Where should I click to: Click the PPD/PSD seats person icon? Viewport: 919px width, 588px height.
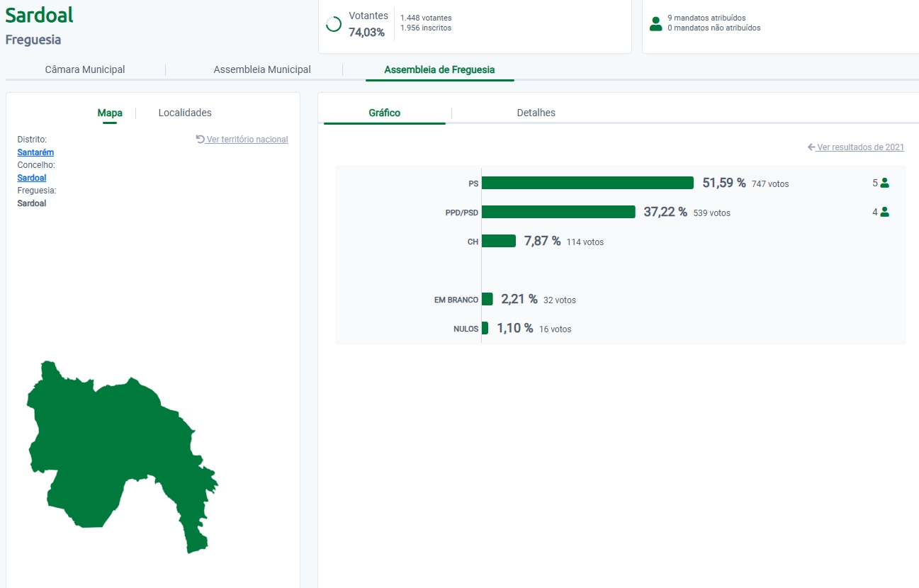884,212
